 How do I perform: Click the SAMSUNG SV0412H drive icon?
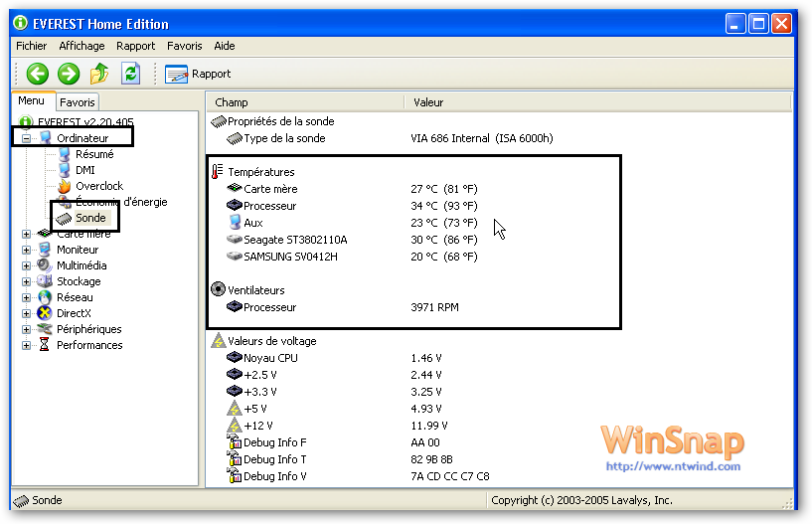pyautogui.click(x=235, y=257)
